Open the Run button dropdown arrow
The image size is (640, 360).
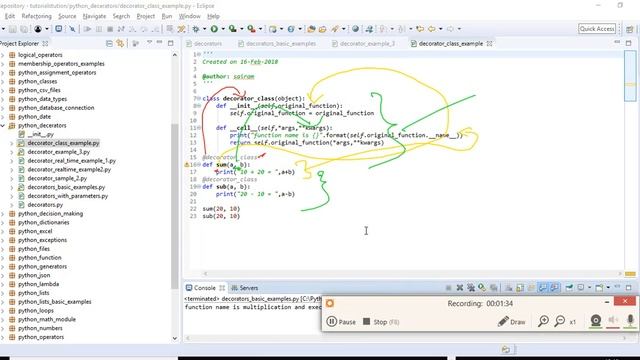[x=223, y=29]
